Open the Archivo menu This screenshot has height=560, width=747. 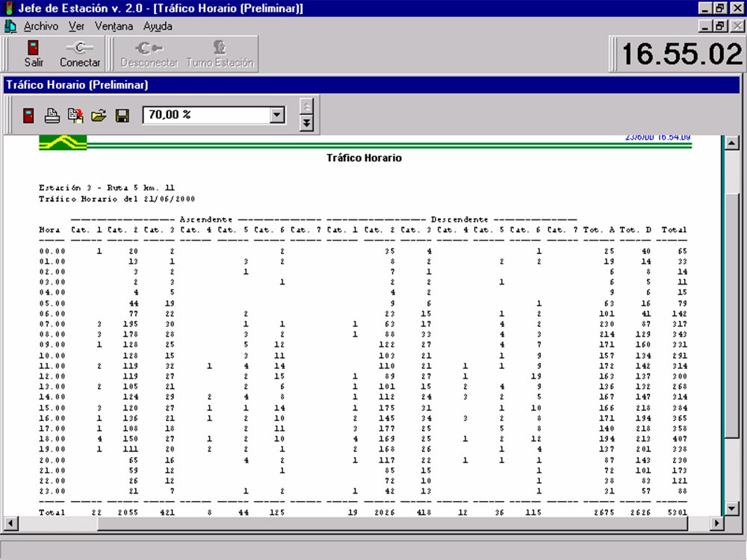[x=41, y=26]
